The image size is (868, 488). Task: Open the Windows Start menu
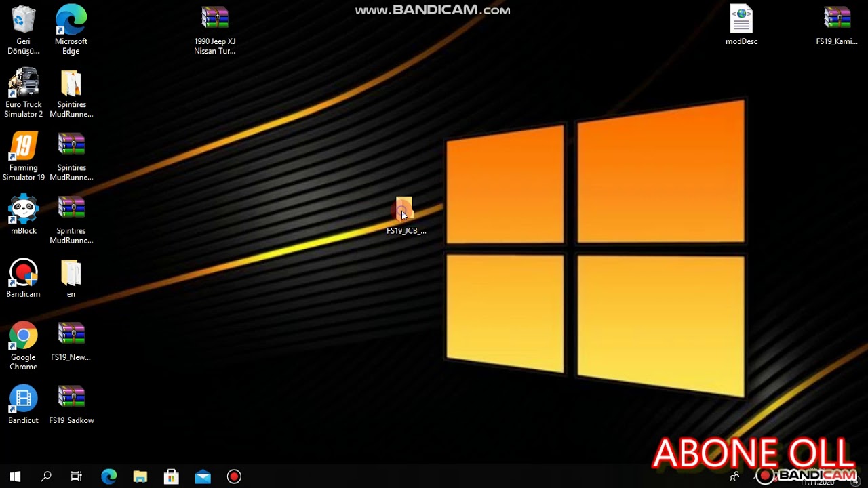point(16,476)
